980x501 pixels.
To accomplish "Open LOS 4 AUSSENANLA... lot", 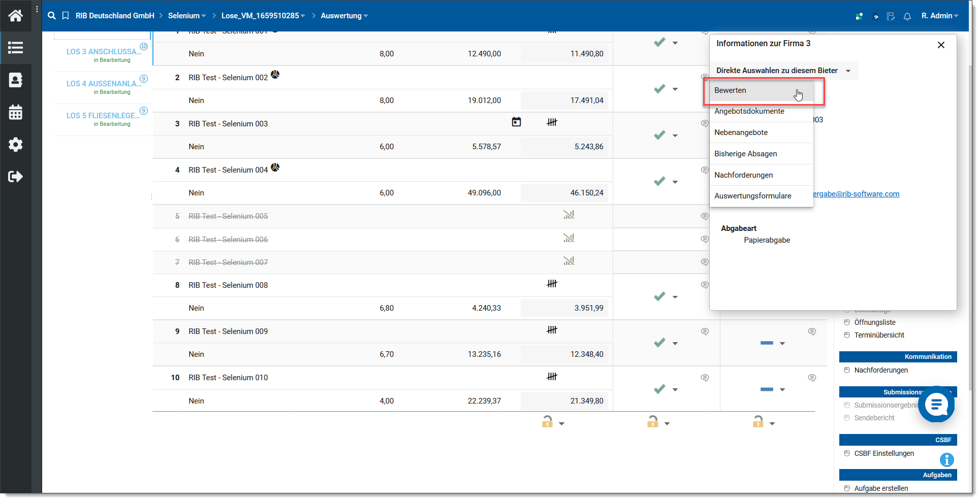I will [x=104, y=84].
